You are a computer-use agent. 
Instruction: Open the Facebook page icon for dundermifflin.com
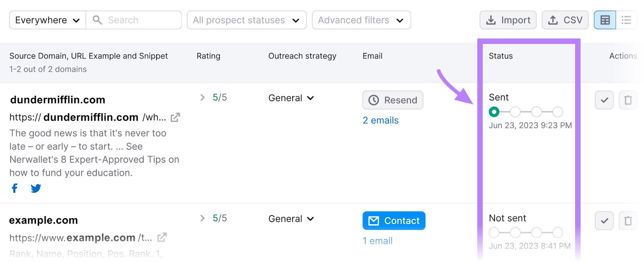coord(14,188)
